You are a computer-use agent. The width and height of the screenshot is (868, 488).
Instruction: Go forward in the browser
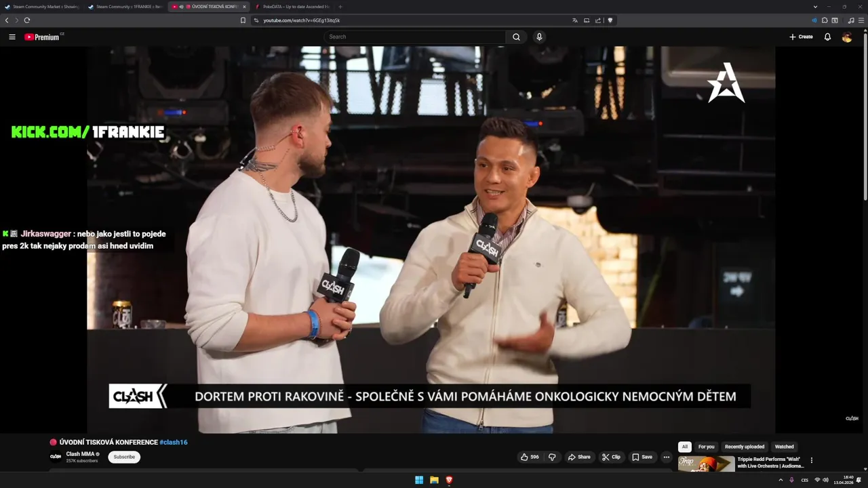pyautogui.click(x=17, y=20)
